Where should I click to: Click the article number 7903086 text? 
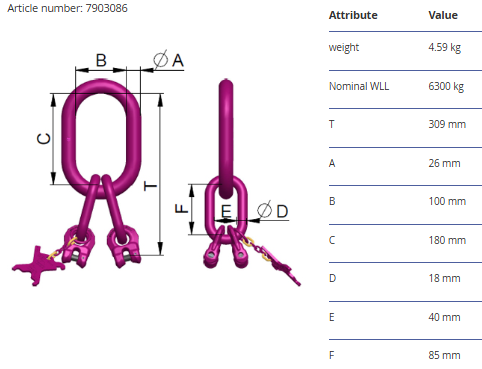pyautogui.click(x=67, y=8)
